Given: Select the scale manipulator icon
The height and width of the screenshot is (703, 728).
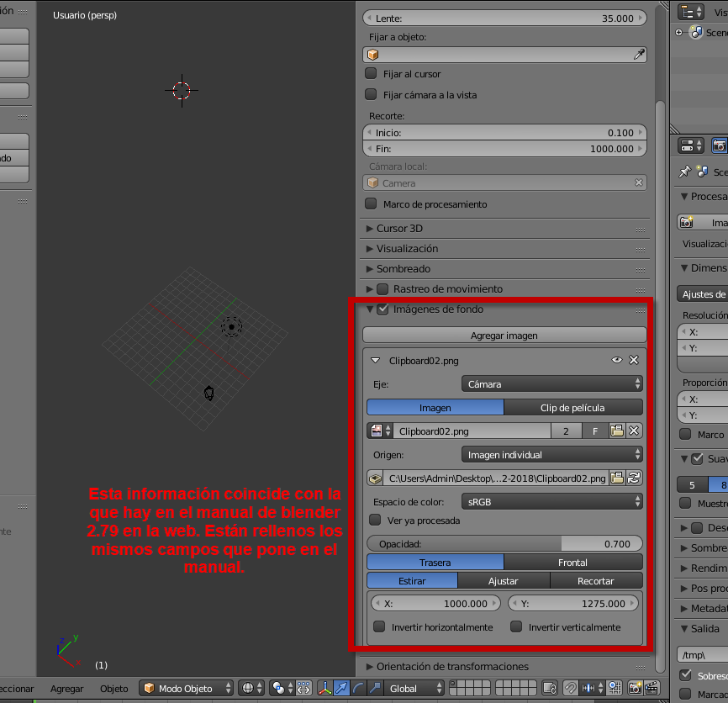Looking at the screenshot, I should coord(375,688).
